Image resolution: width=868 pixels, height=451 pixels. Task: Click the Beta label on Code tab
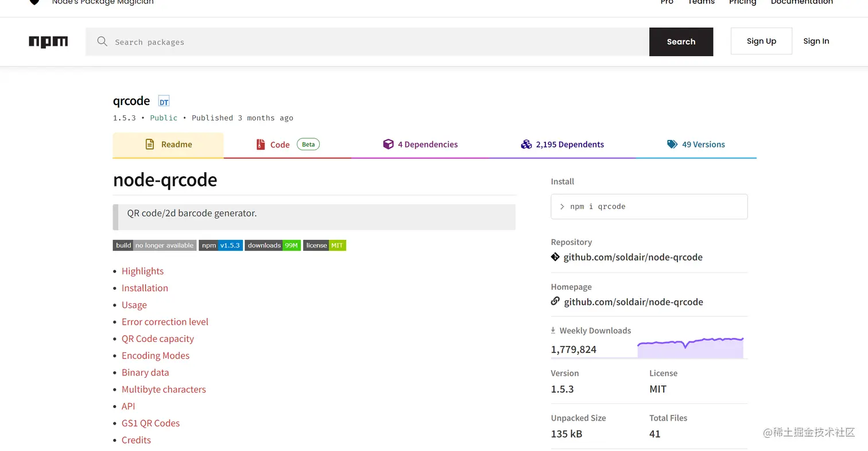[x=308, y=145]
